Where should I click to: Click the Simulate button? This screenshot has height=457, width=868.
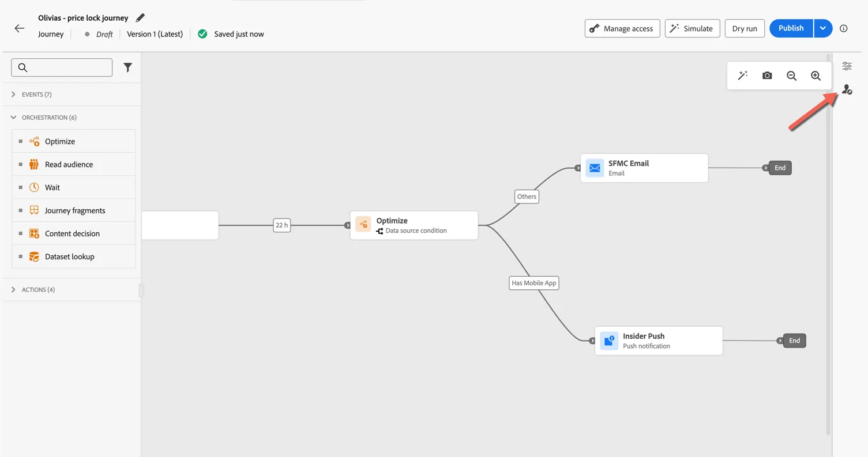[692, 28]
